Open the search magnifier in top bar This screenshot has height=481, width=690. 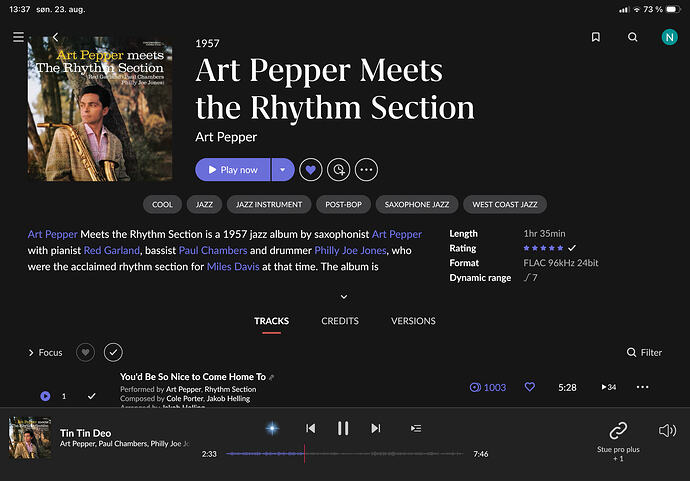(632, 37)
